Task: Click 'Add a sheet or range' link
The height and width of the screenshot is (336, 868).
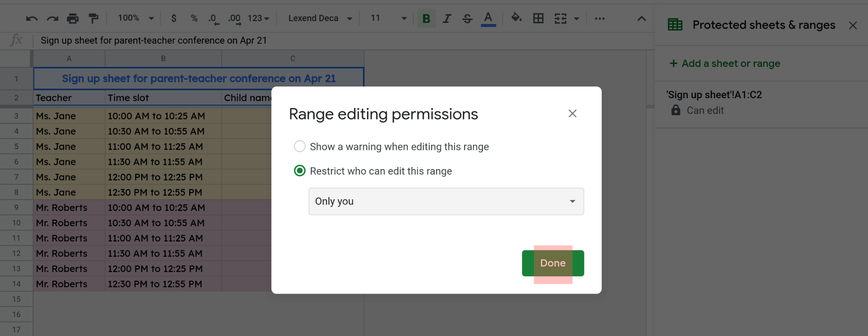Action: [725, 64]
